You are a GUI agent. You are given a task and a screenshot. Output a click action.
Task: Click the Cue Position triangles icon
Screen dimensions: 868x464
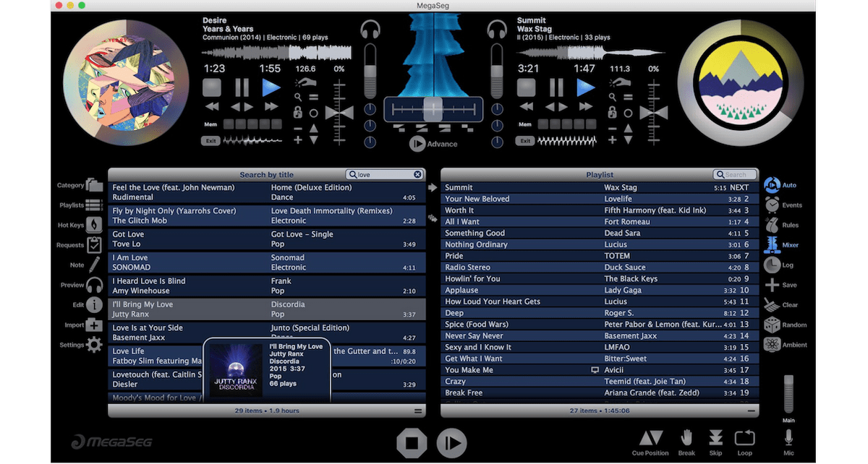click(651, 437)
